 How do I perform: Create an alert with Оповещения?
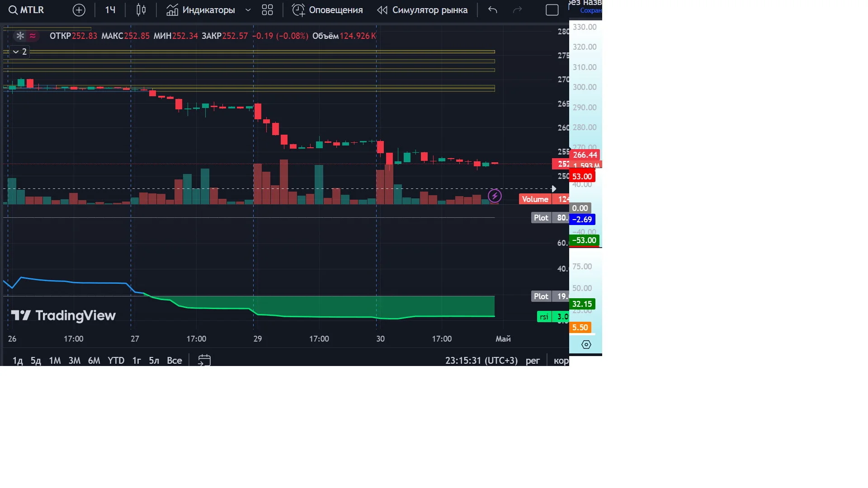[327, 10]
